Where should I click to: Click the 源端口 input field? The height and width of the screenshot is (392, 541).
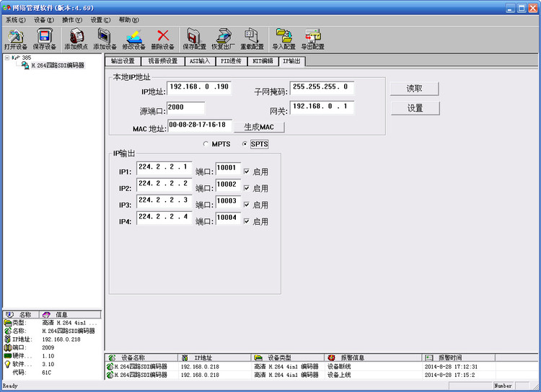pyautogui.click(x=185, y=108)
